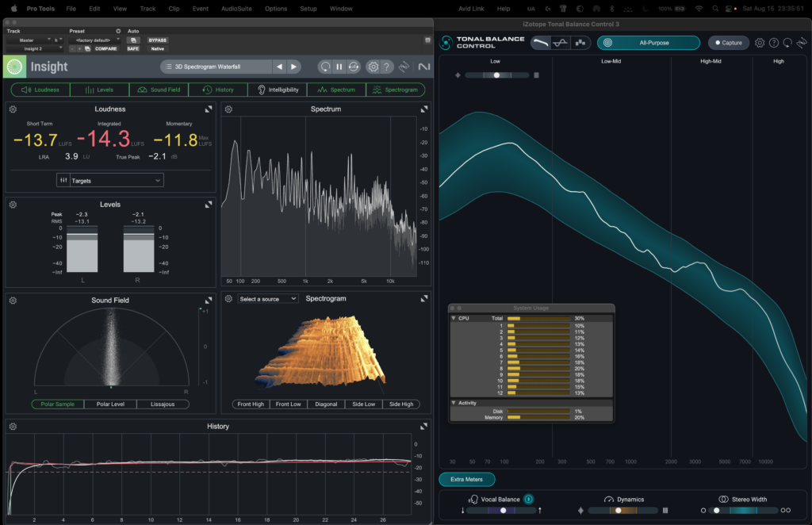
Task: Click the Extra Meters button
Action: click(x=466, y=480)
